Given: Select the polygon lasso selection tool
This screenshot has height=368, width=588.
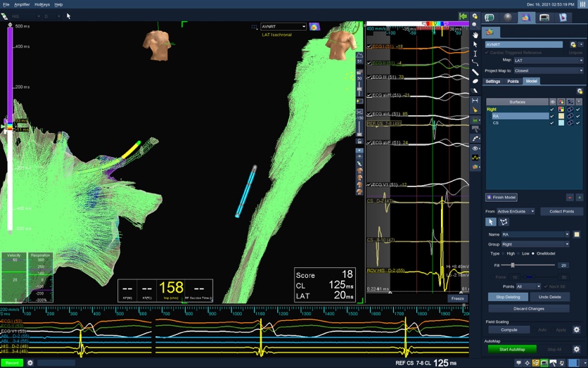Looking at the screenshot, I should click(x=504, y=222).
